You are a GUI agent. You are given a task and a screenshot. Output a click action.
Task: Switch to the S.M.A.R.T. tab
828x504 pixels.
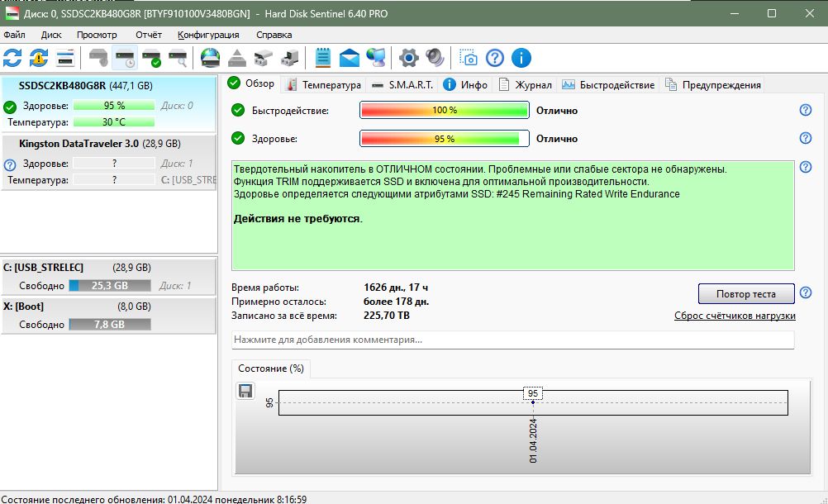[x=402, y=85]
